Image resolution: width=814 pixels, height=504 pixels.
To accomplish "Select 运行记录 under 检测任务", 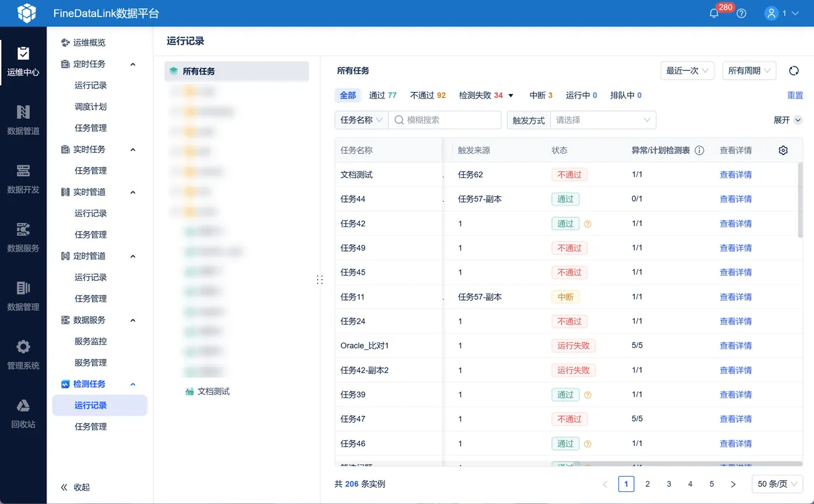I will 100,405.
